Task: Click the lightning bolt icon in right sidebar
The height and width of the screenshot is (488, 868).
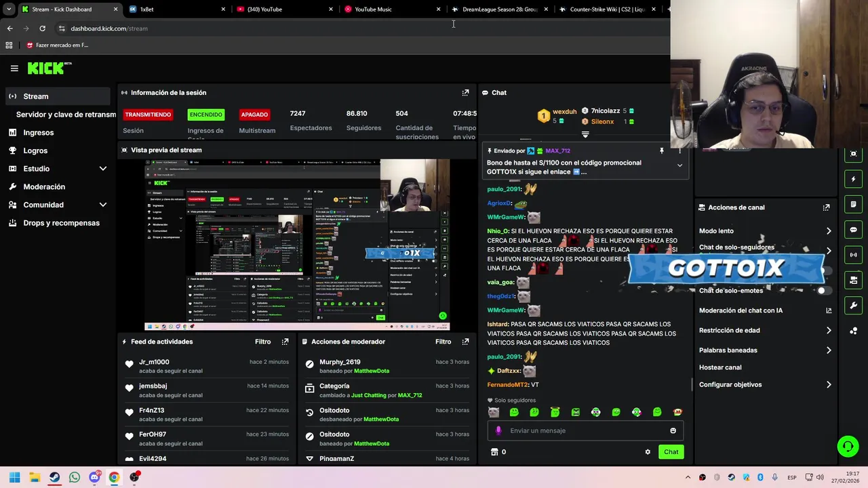Action: point(853,179)
